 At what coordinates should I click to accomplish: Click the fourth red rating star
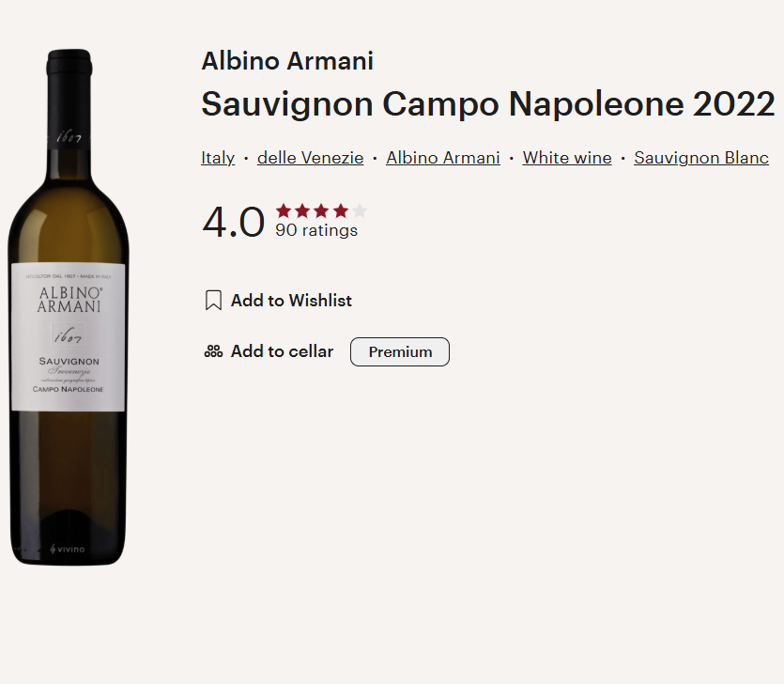click(x=340, y=210)
